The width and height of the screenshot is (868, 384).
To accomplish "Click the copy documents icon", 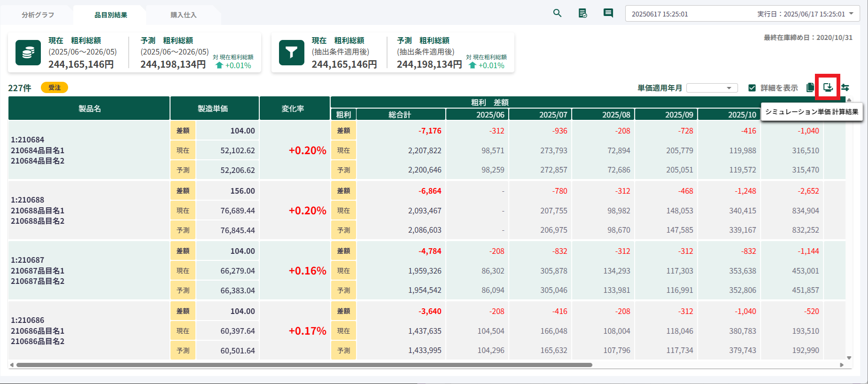I will 810,87.
